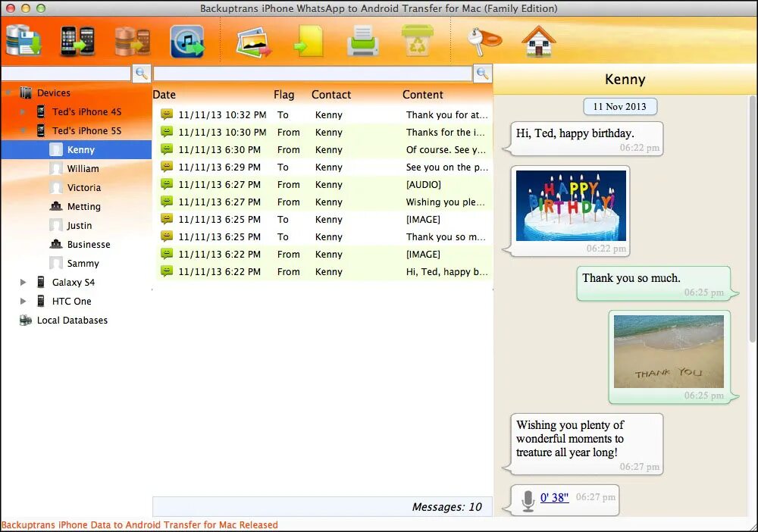Collapse Ted's iPhone 5S node
The image size is (758, 532).
tap(23, 130)
